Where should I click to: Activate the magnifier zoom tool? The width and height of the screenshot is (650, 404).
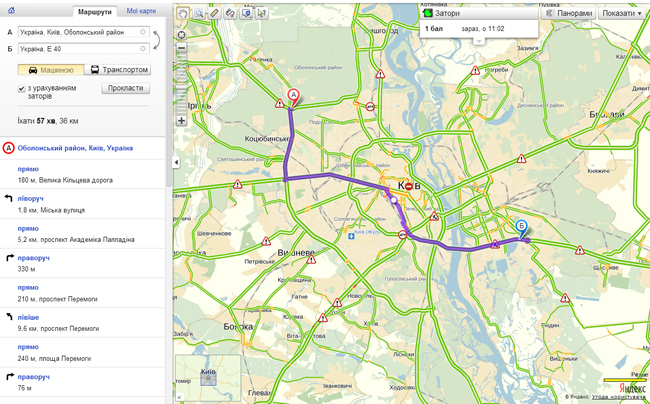[x=199, y=14]
